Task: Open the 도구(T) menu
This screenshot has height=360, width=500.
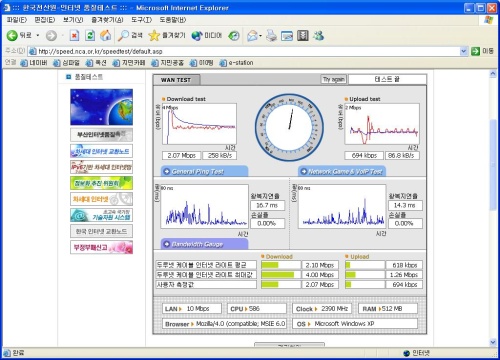Action: point(141,20)
